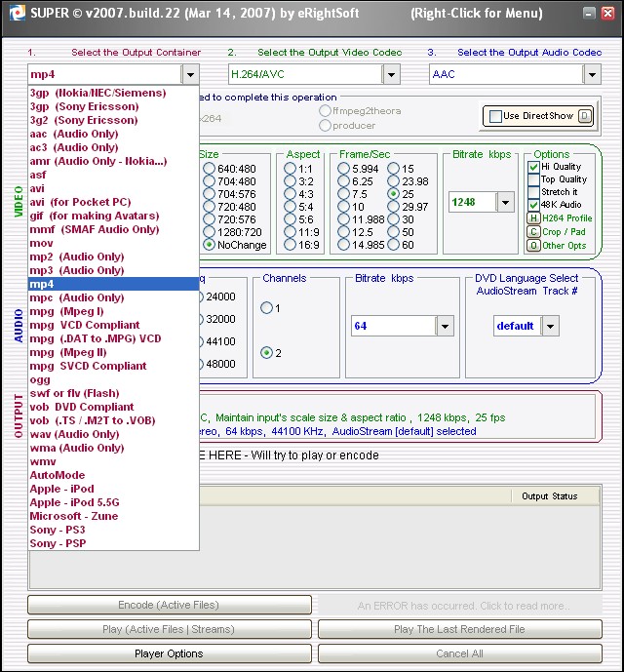Click the H264 Profile label
Viewport: 624px width, 672px height.
567,218
